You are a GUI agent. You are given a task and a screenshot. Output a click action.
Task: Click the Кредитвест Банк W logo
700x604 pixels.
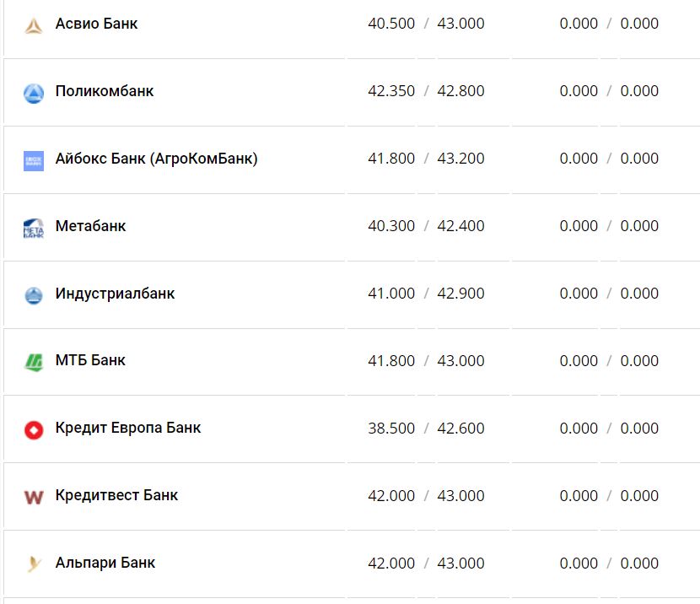[33, 498]
